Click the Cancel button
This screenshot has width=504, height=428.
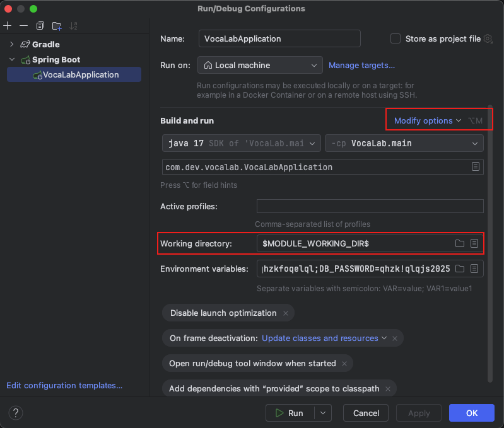pyautogui.click(x=366, y=413)
